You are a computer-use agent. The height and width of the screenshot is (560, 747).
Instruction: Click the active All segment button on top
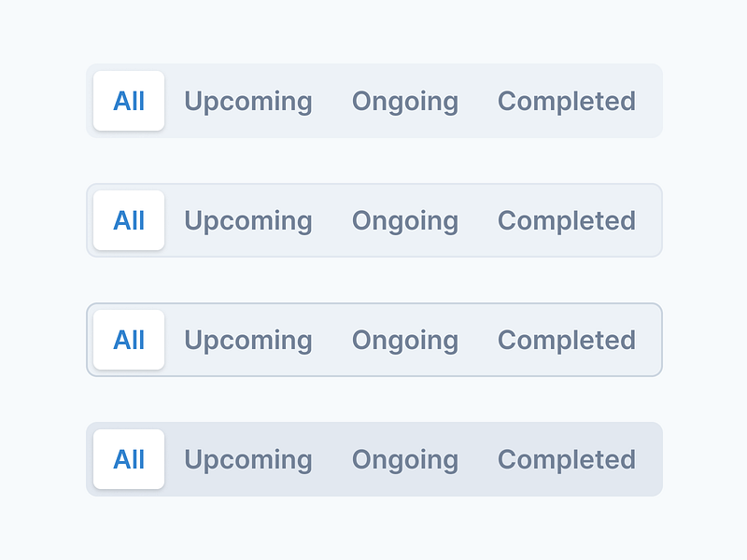click(x=129, y=101)
